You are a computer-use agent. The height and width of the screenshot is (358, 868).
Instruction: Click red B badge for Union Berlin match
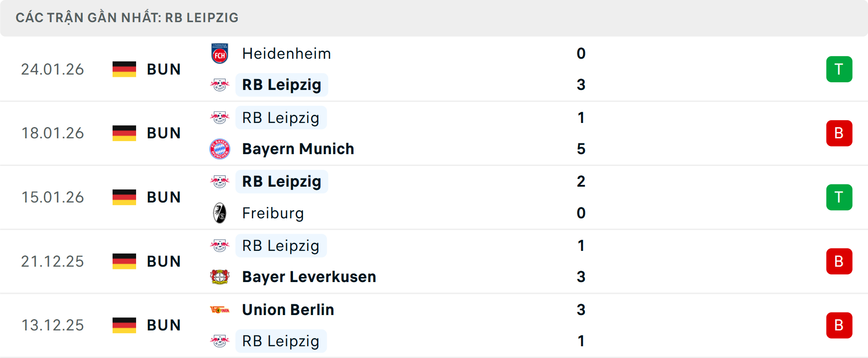point(839,325)
